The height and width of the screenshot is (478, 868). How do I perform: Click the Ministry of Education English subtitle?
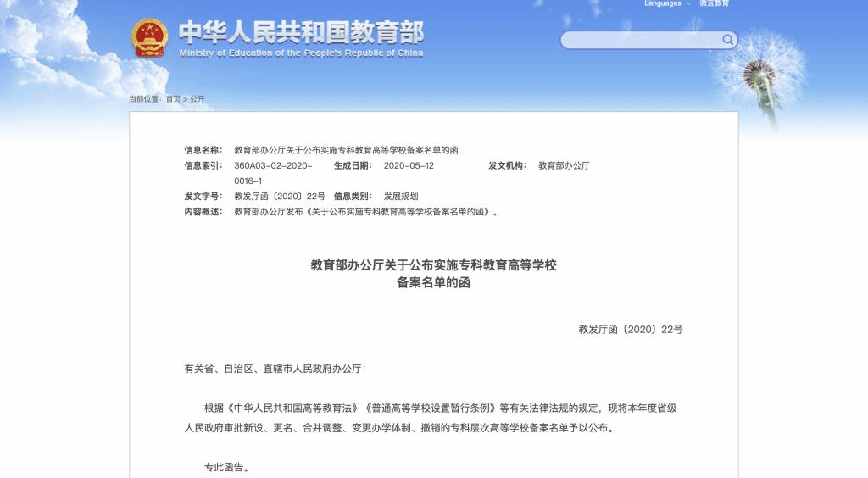coord(301,53)
